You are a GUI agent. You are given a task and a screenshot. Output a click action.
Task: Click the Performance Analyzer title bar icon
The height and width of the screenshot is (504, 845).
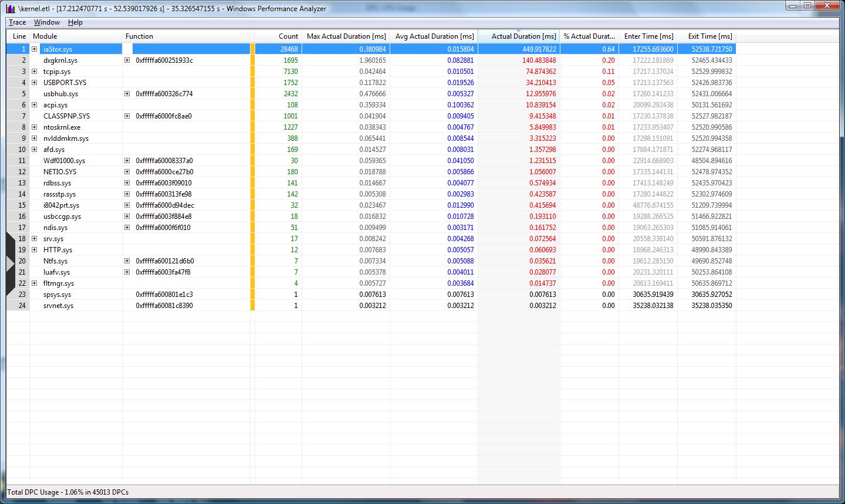click(x=10, y=8)
